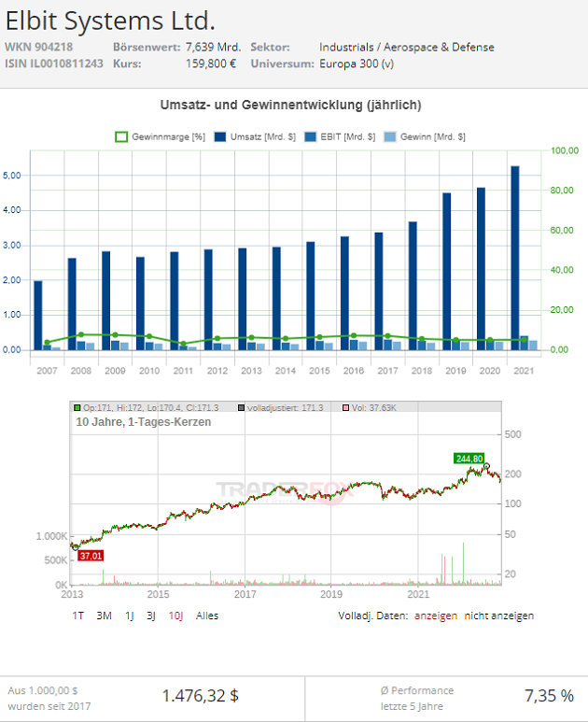Click the '10 Jahre, 1-Tages-Kerzen' chart label
Viewport: 588px width, 722px height.
[143, 422]
